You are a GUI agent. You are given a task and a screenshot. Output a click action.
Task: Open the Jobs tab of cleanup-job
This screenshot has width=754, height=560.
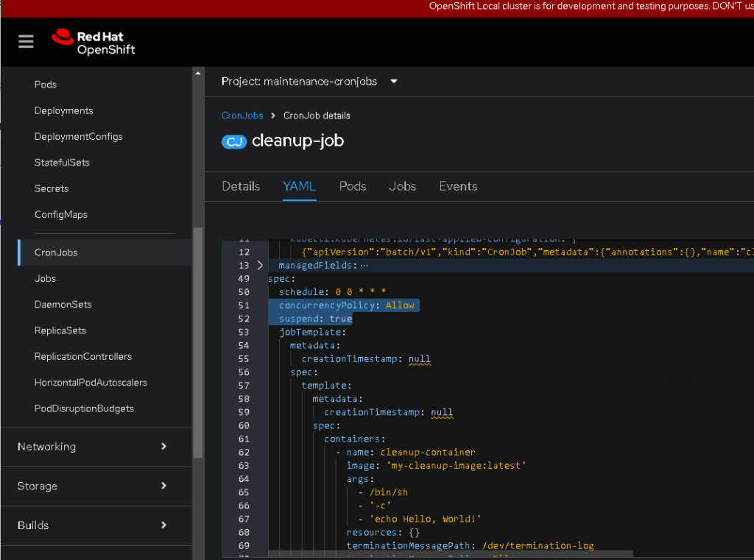[402, 186]
